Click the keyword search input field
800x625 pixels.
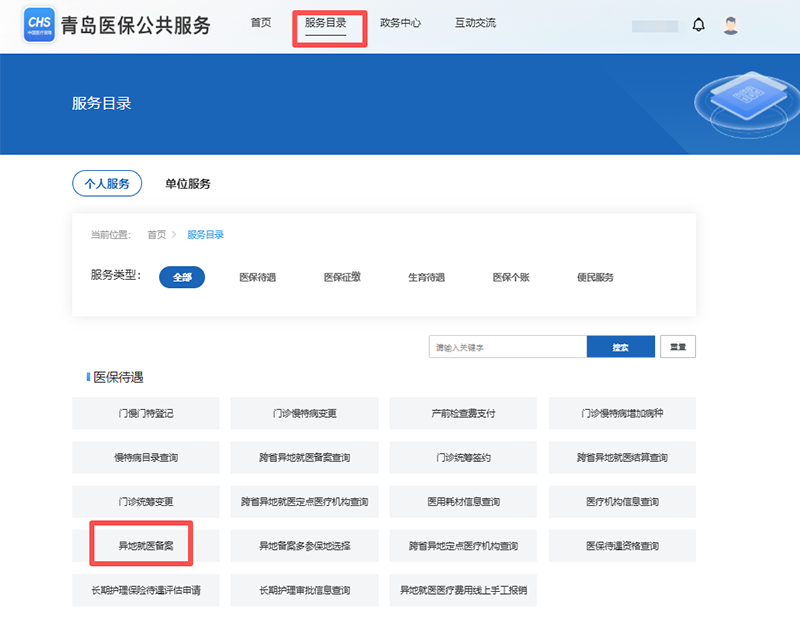coord(507,347)
